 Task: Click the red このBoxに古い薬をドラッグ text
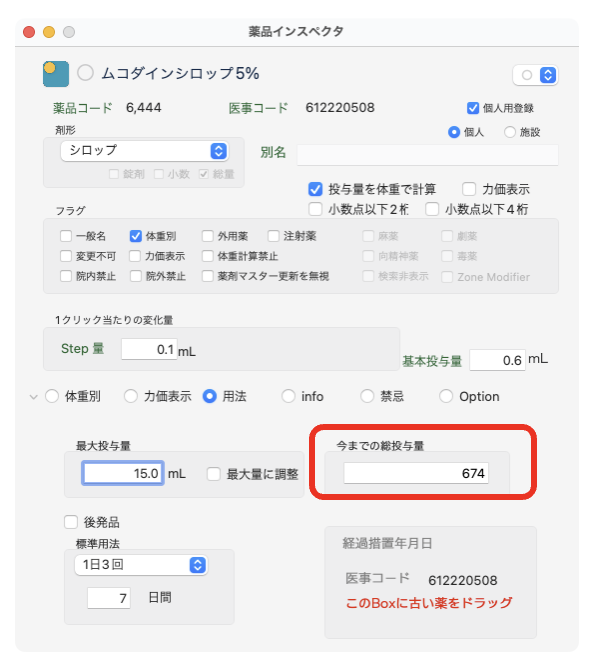(429, 603)
